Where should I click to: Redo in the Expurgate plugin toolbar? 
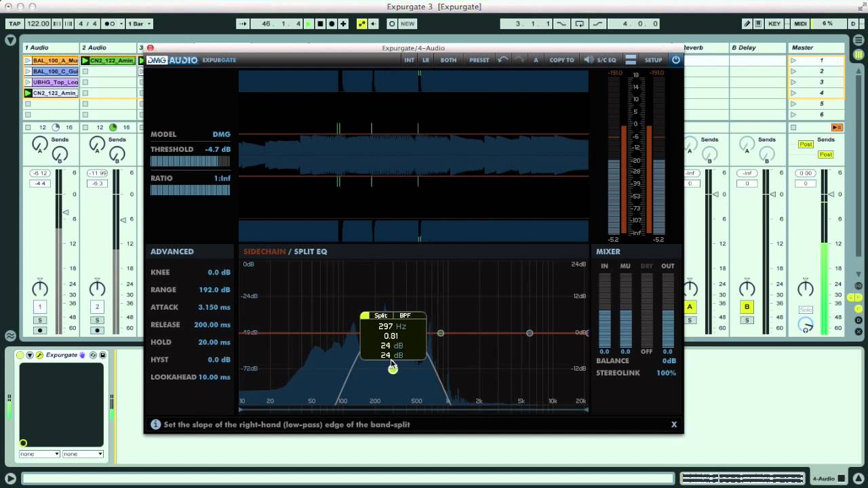pos(519,60)
